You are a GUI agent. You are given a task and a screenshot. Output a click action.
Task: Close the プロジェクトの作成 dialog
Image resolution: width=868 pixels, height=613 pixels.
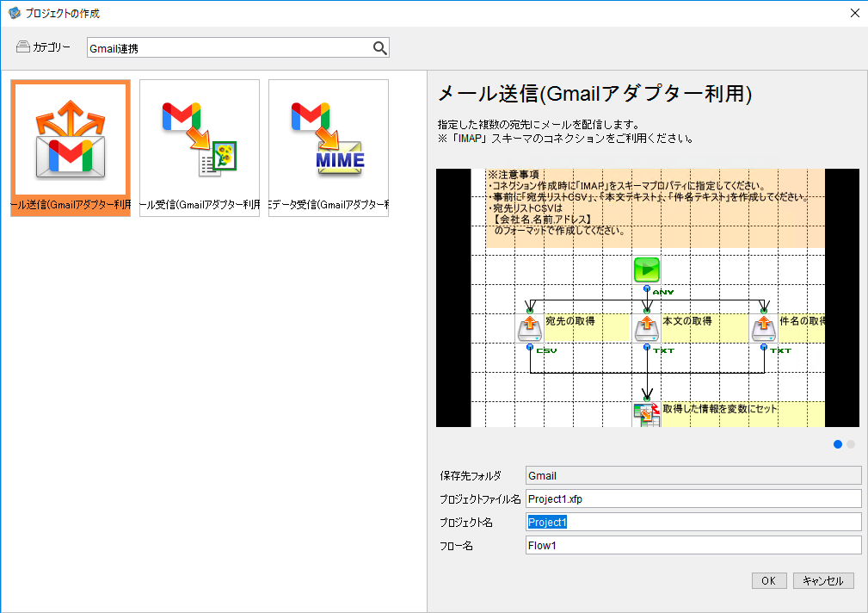tap(855, 13)
